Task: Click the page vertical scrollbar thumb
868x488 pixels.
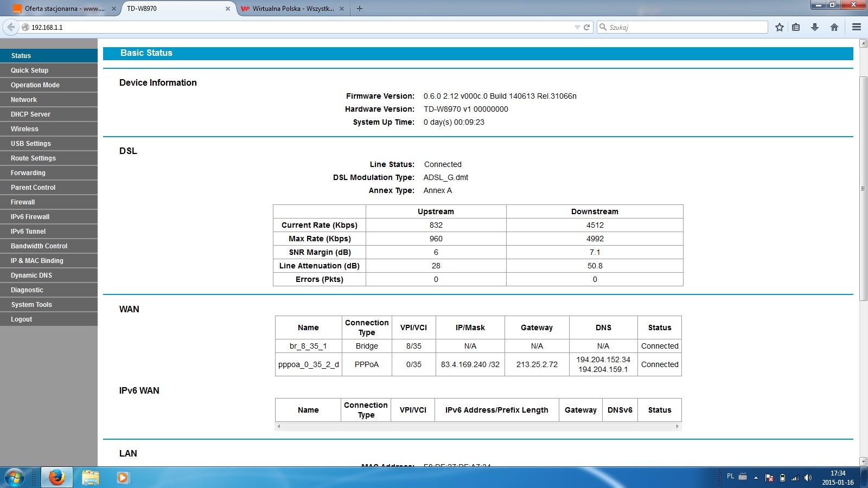Action: pos(864,189)
